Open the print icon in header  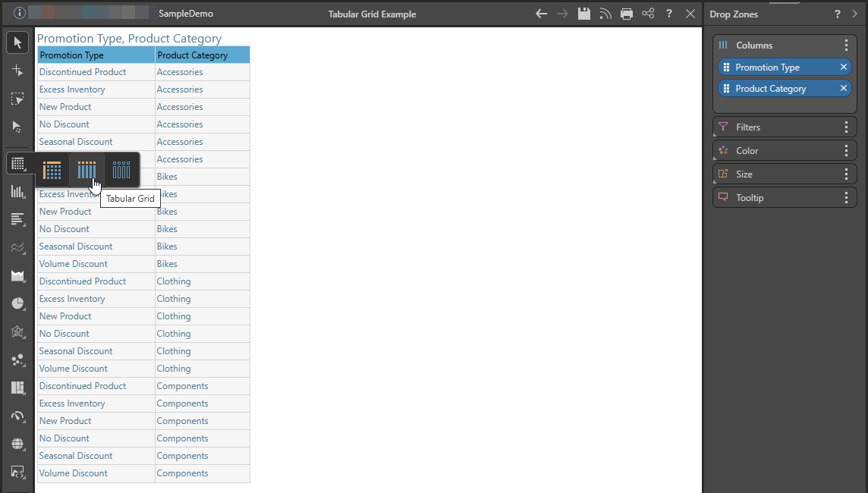point(627,14)
